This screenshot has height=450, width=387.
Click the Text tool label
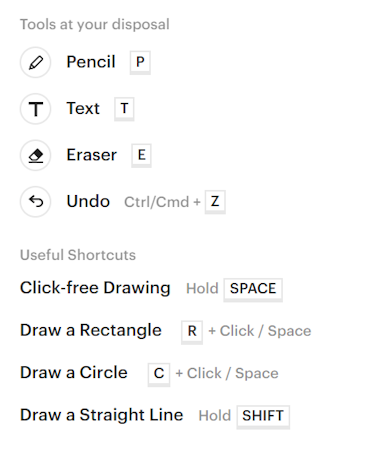click(x=83, y=108)
